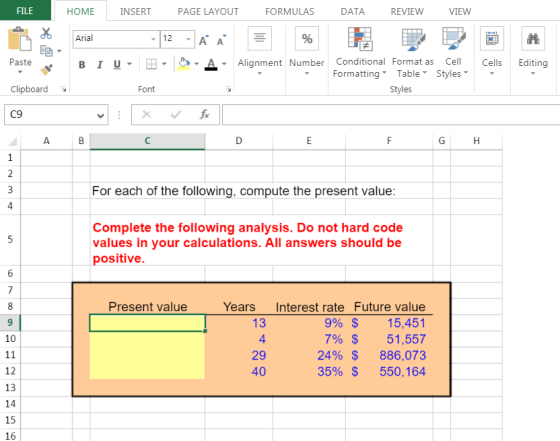Click the yellow fill color swatch bar
The image size is (560, 441).
pos(184,69)
